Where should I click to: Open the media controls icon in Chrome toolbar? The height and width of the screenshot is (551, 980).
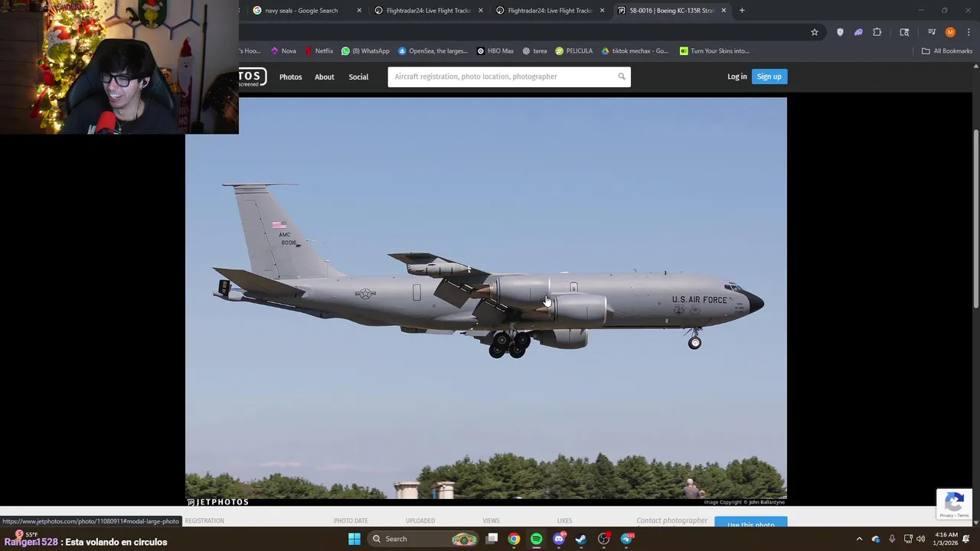pyautogui.click(x=932, y=32)
